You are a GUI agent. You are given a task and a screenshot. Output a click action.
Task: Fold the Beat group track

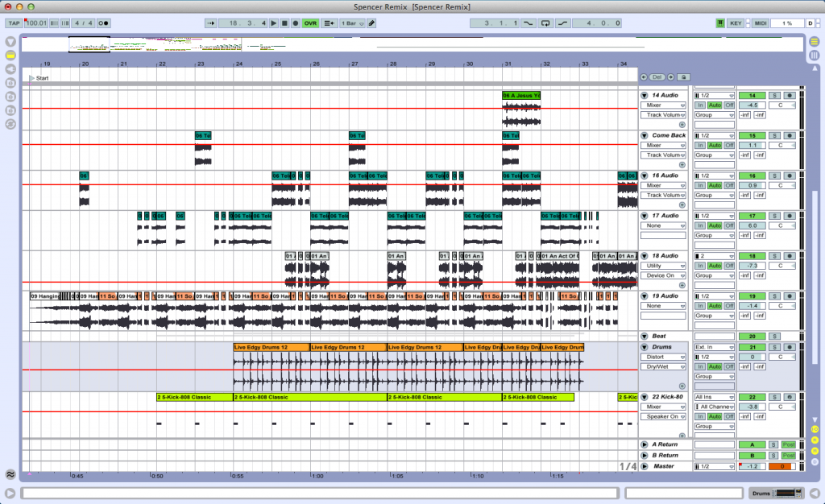click(644, 337)
